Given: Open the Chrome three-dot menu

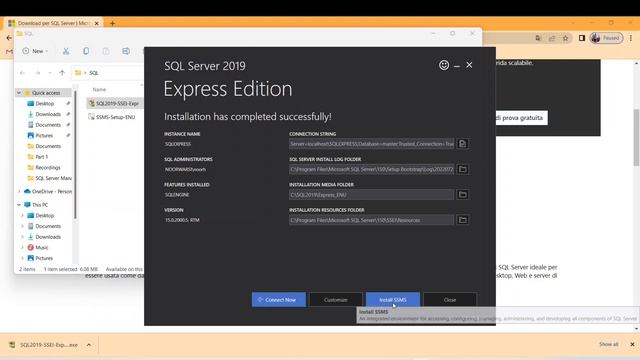Looking at the screenshot, I should point(631,38).
